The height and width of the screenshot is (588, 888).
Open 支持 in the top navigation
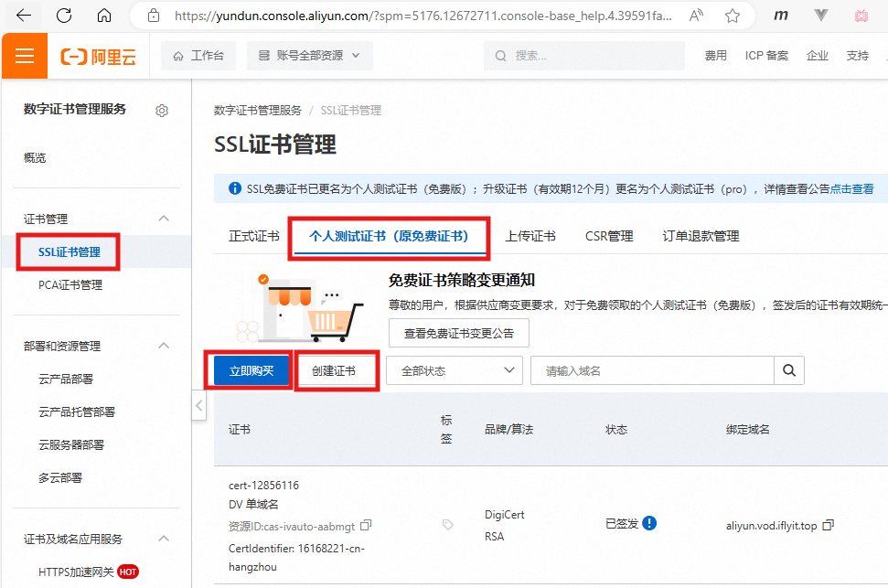point(858,56)
